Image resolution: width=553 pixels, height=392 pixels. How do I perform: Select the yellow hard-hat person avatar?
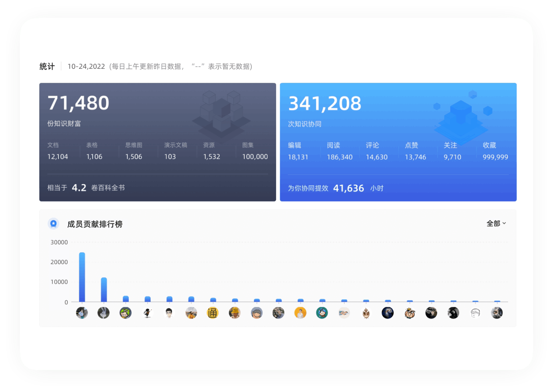point(235,313)
